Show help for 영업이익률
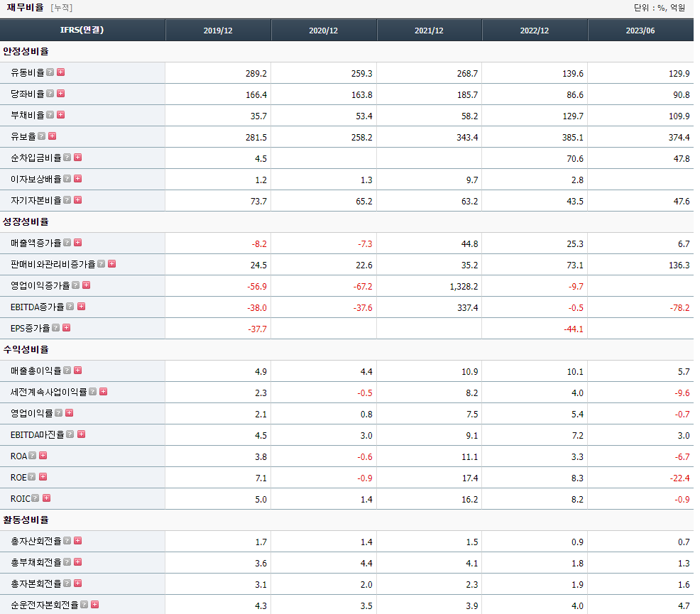700x614 pixels. [x=58, y=413]
